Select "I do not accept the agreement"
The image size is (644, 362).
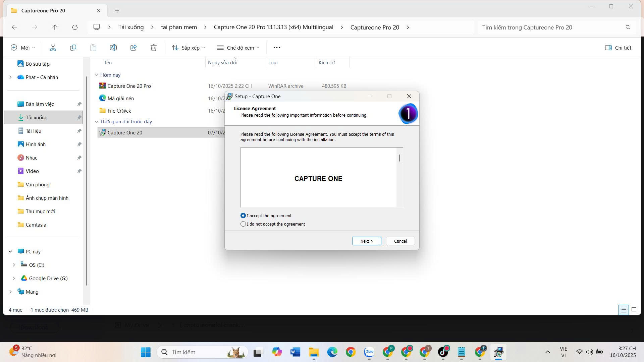coord(243,224)
